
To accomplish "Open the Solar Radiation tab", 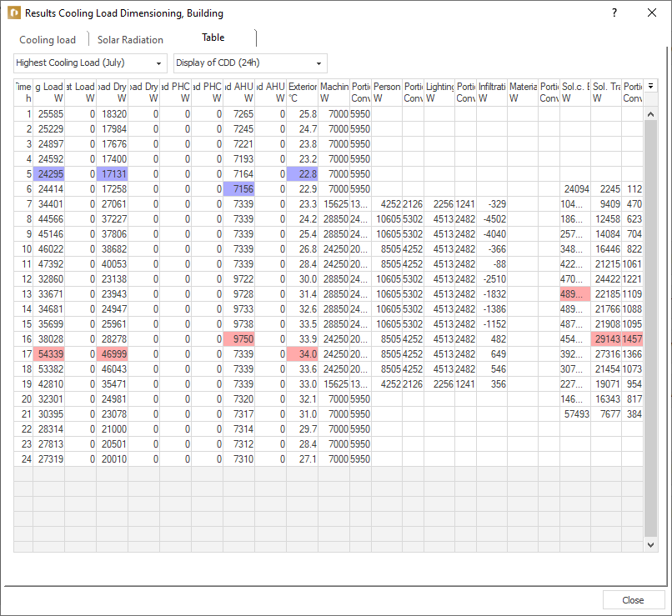I will pos(130,40).
